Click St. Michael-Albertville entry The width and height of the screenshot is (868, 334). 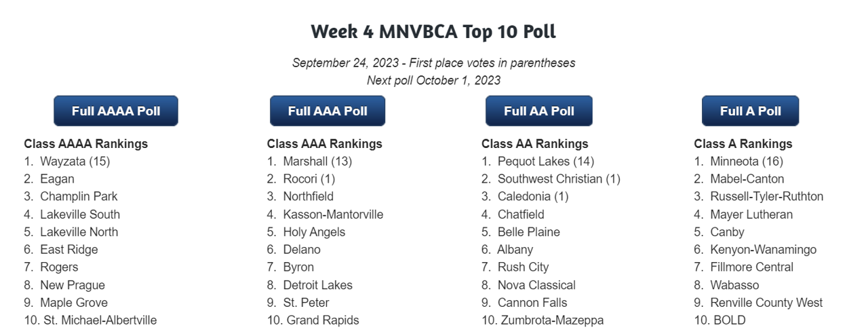100,320
